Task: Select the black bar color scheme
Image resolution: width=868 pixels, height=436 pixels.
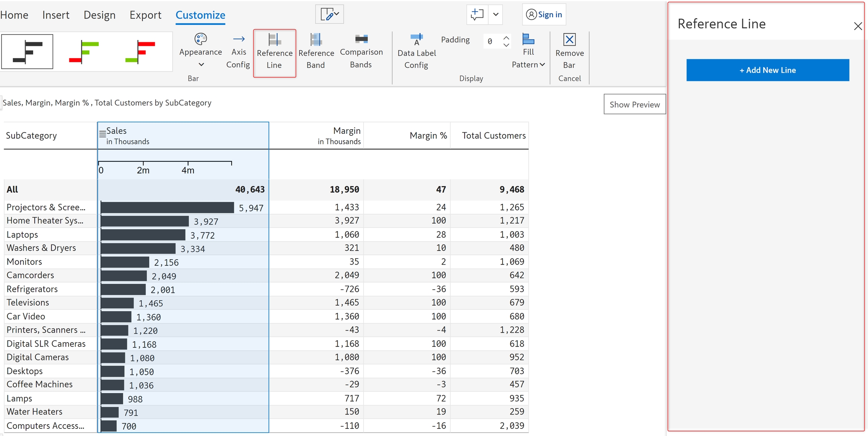Action: (27, 52)
